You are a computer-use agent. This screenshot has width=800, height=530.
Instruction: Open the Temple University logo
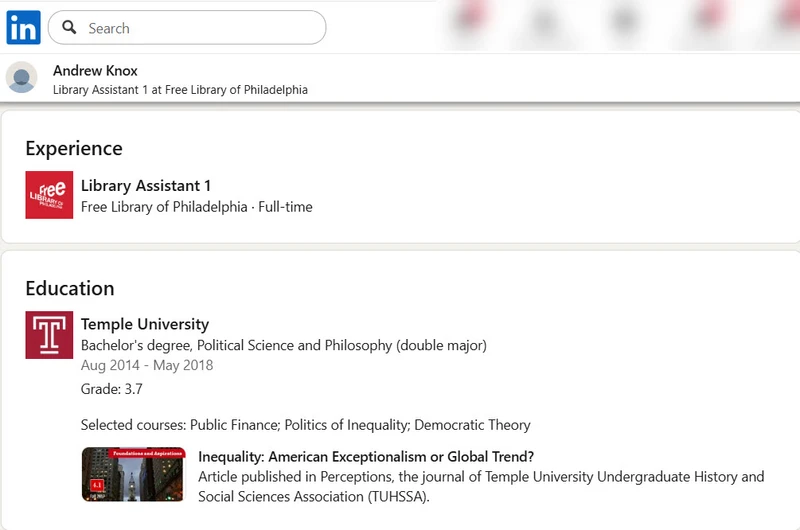pyautogui.click(x=49, y=335)
